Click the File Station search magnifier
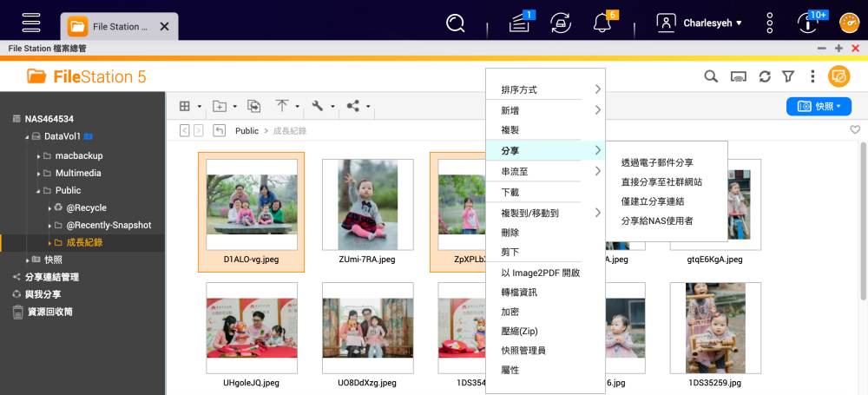 [x=711, y=76]
